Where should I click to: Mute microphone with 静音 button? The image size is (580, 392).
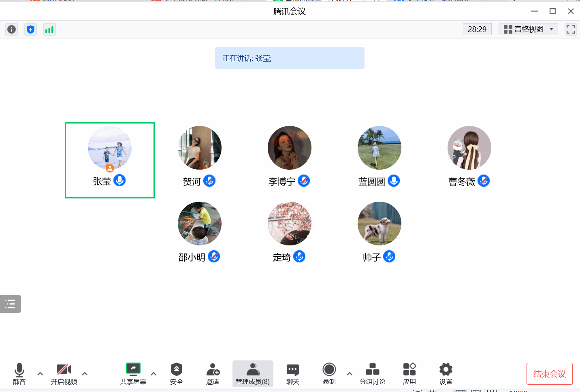coord(19,374)
